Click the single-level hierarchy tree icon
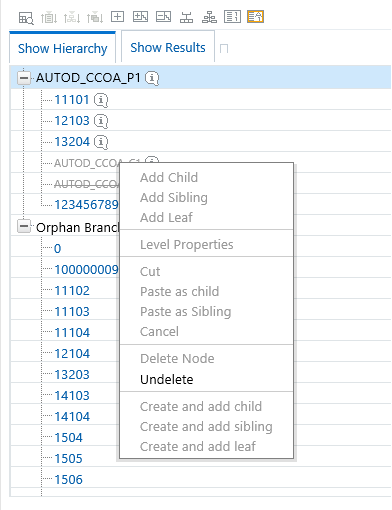The image size is (392, 510). point(186,17)
